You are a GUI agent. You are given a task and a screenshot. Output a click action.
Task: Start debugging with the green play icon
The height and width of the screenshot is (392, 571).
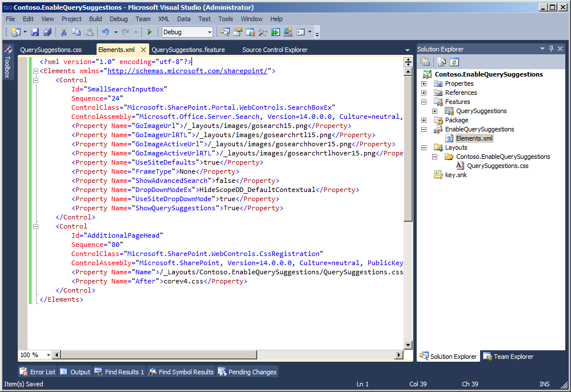click(149, 32)
